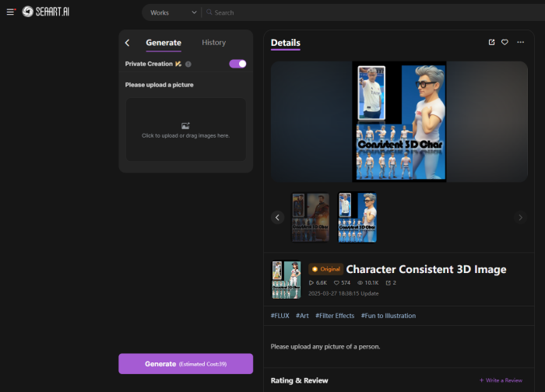Click the heart favorite icon in Details
This screenshot has width=545, height=392.
[x=505, y=42]
